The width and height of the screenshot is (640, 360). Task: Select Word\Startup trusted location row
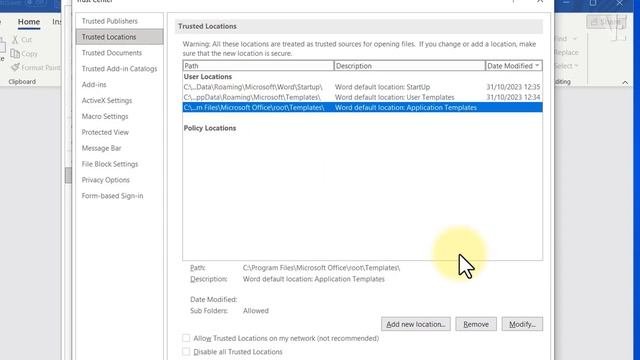(x=362, y=87)
